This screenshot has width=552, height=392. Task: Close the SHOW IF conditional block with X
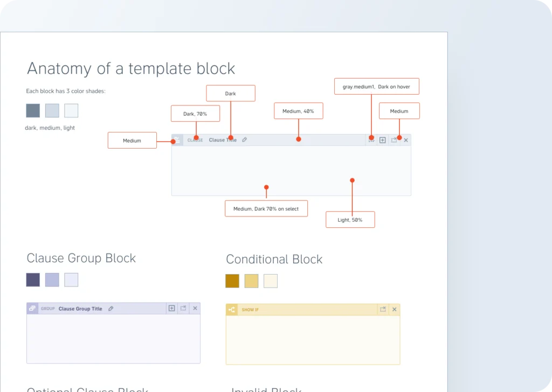point(394,310)
